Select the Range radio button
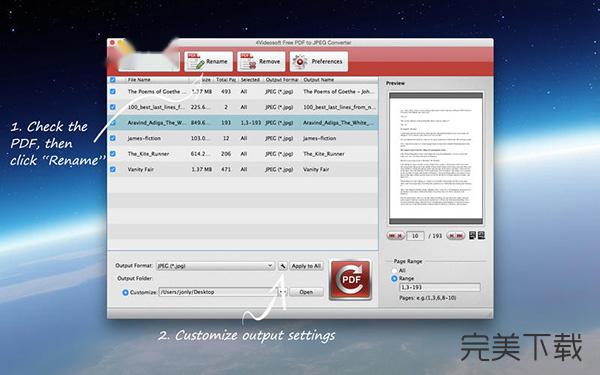The image size is (600, 375). point(394,279)
